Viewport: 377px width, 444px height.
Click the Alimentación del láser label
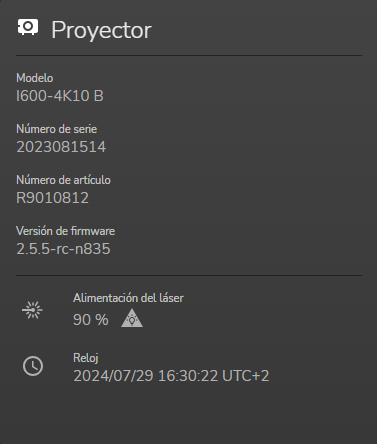(128, 298)
